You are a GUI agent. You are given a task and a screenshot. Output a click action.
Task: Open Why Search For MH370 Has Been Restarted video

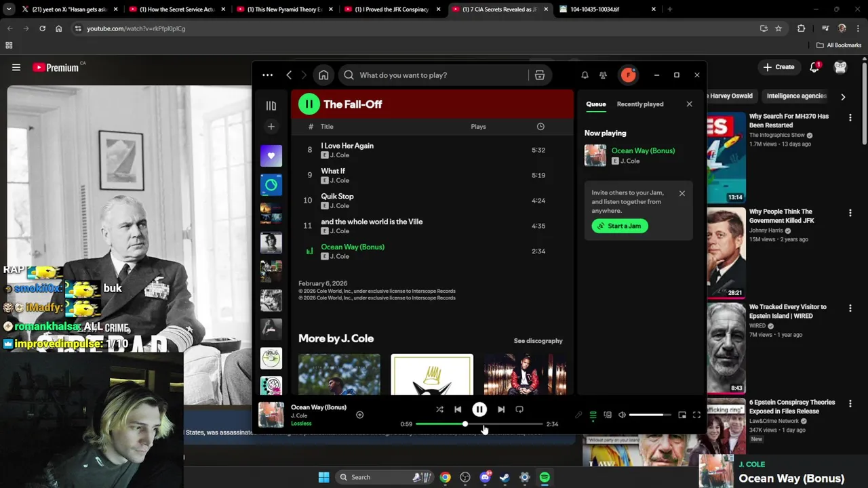click(789, 121)
